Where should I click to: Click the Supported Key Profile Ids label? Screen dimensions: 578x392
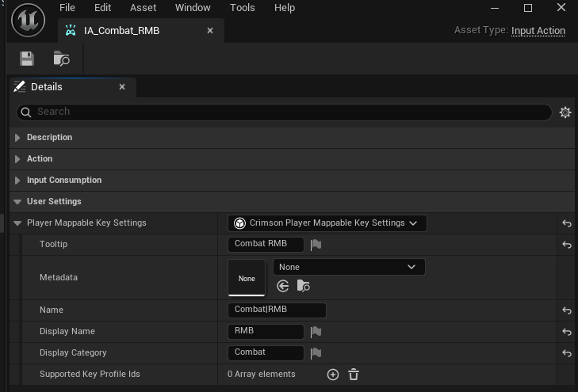(x=90, y=375)
